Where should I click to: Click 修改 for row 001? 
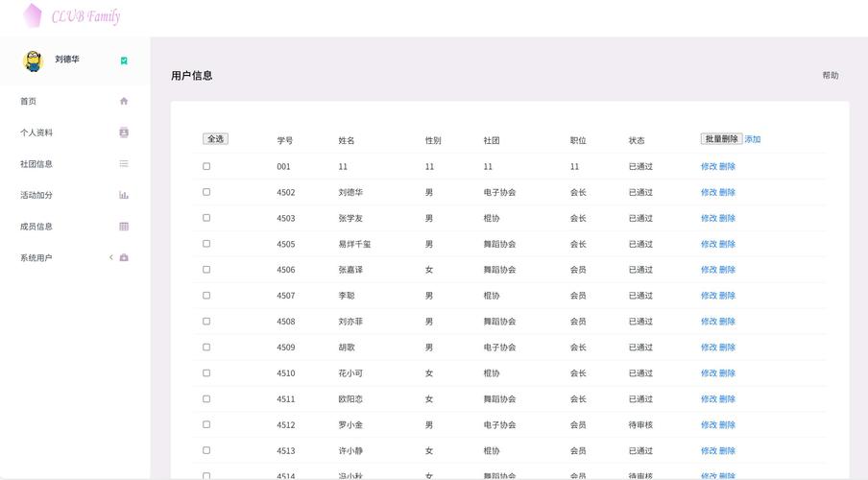(x=709, y=167)
